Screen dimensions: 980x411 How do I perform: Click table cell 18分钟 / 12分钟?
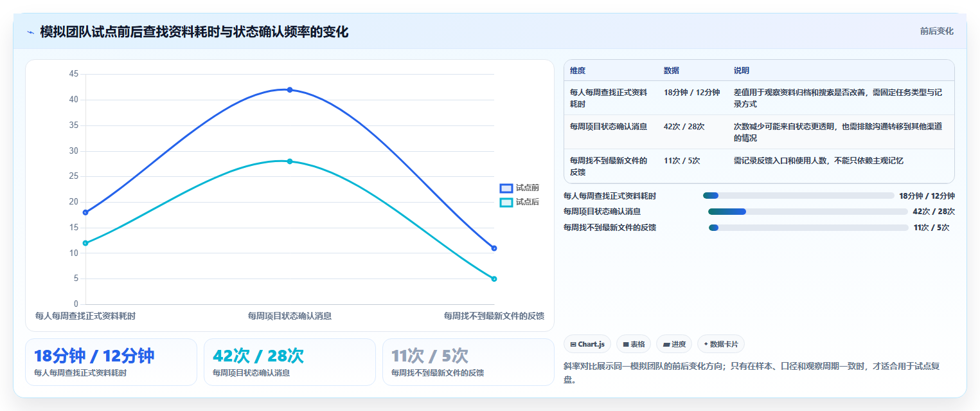[x=691, y=93]
